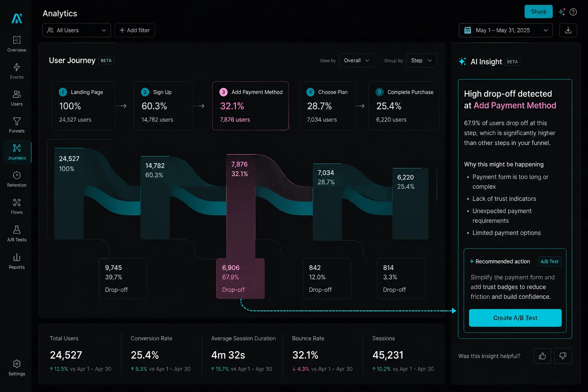588x392 pixels.
Task: Click the Total Users metric 24,527
Action: coord(66,355)
